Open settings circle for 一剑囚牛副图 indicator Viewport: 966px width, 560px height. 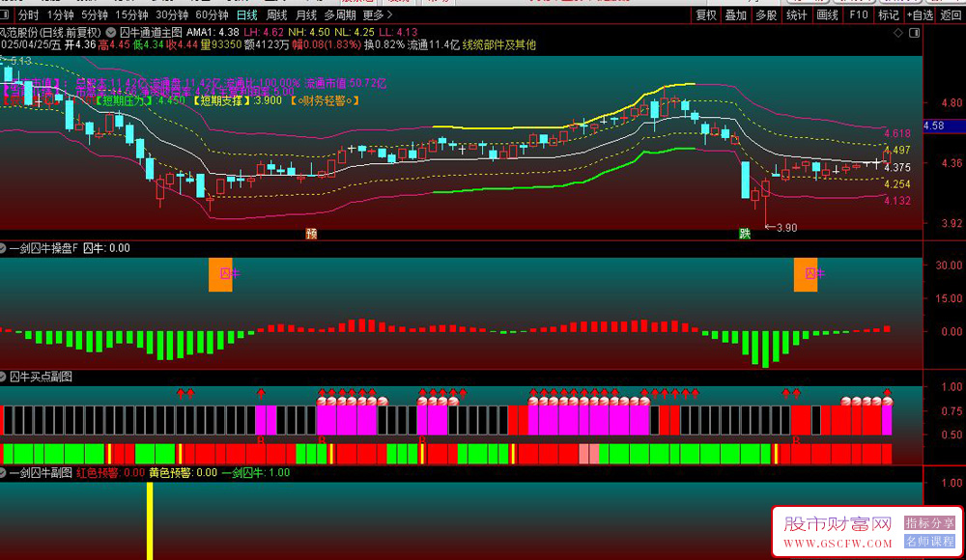3,472
